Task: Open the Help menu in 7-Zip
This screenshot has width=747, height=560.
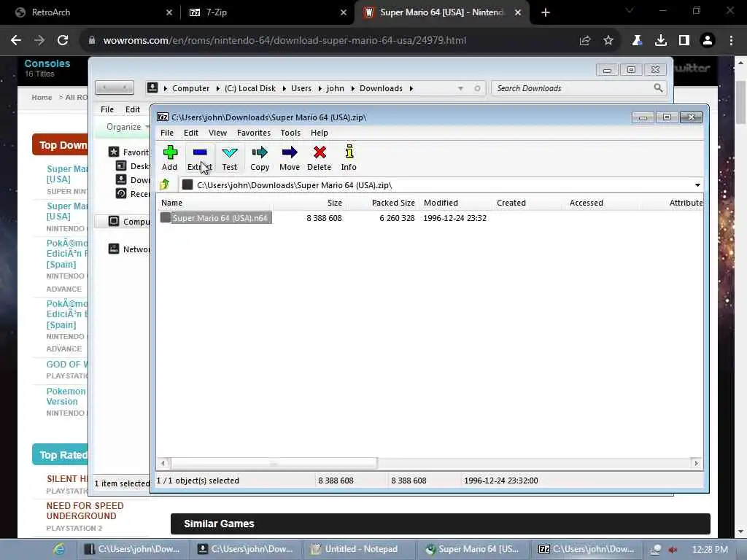Action: 320,133
